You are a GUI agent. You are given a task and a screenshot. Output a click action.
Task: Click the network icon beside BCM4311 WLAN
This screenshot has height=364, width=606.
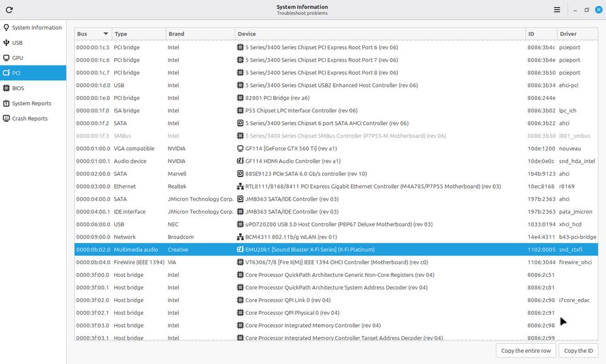coord(240,237)
